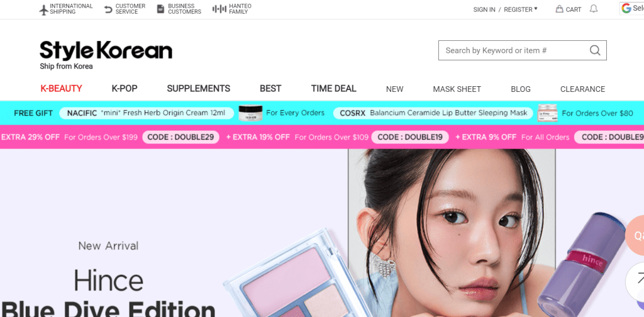Go to the CLEARANCE section
The width and height of the screenshot is (644, 317).
[x=582, y=89]
